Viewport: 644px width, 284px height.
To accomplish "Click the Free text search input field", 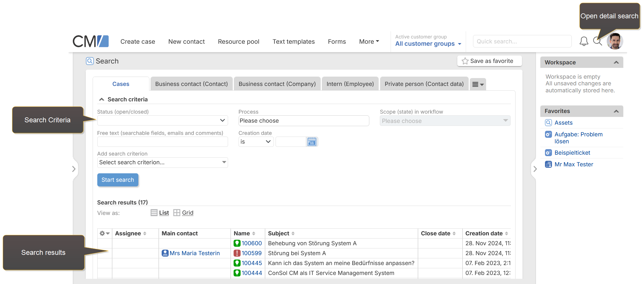I will [162, 142].
